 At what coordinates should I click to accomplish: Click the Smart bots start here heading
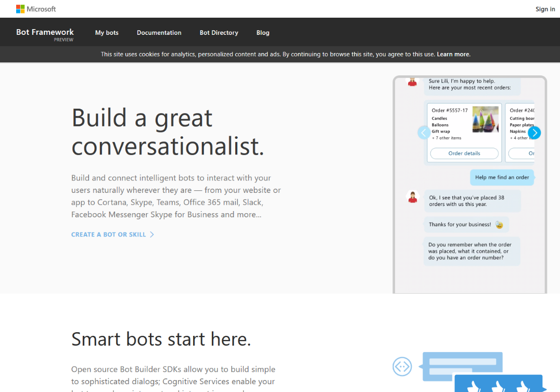pos(161,339)
